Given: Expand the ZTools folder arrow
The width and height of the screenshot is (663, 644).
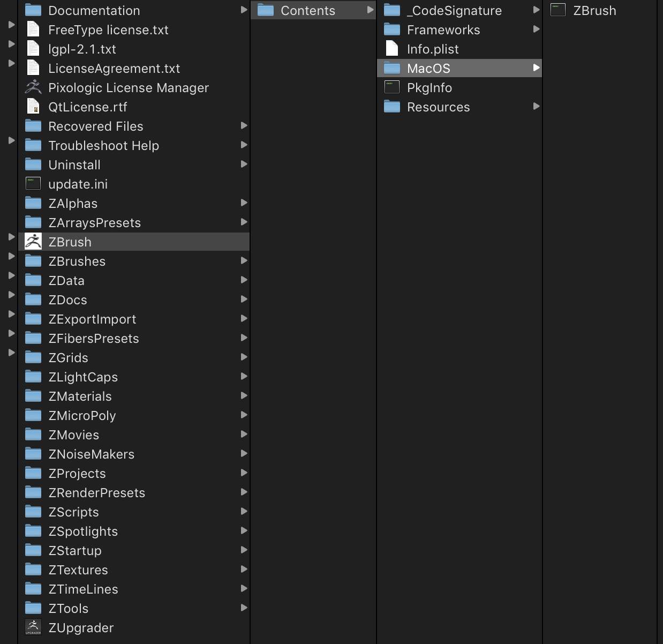Looking at the screenshot, I should click(244, 608).
